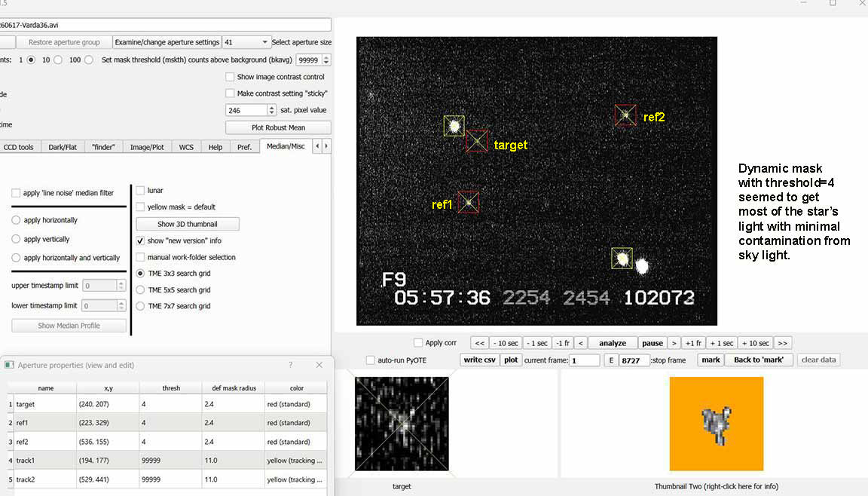Screen dimensions: 868x496
Task: Click the Aperture properties help question mark
Action: click(x=291, y=365)
